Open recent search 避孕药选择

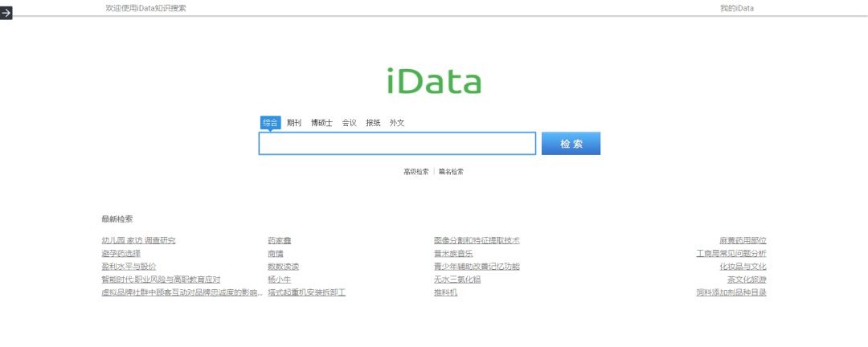(121, 254)
